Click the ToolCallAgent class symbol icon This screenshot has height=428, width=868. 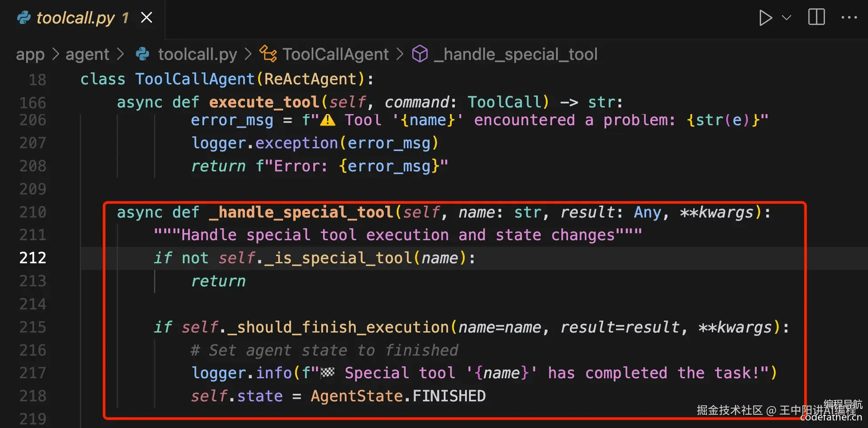point(268,54)
